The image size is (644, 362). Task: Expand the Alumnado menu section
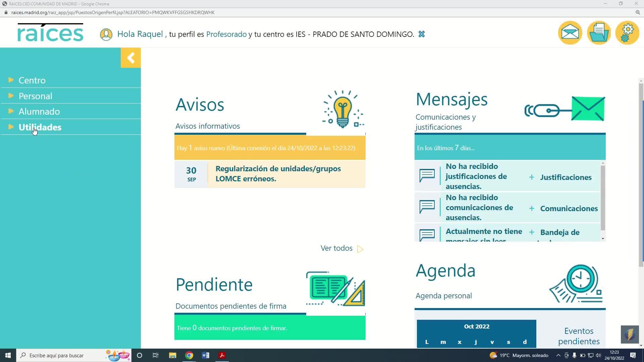click(39, 112)
